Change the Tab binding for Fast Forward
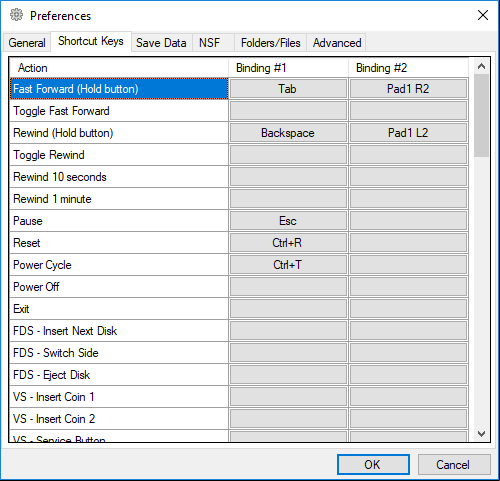Image resolution: width=500 pixels, height=481 pixels. coord(288,89)
